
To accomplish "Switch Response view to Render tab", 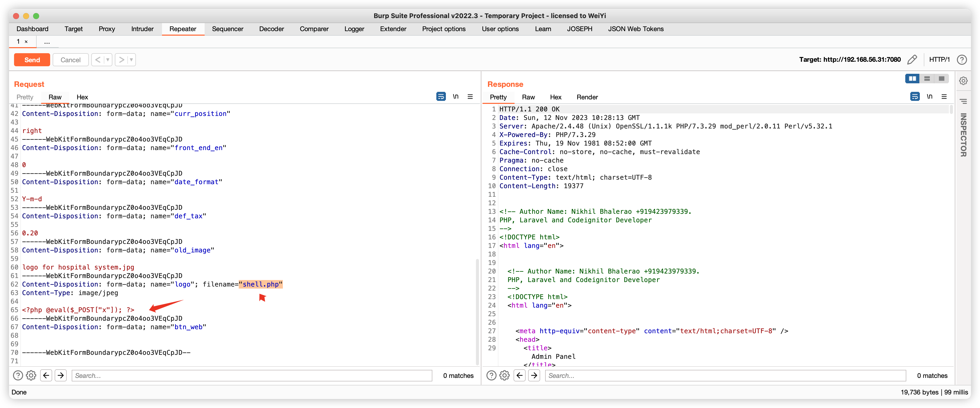I will pos(587,97).
